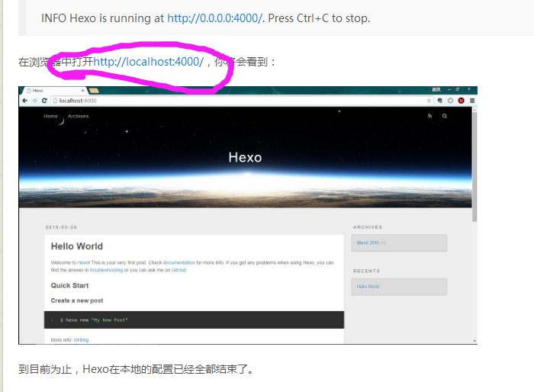Open Hello World under Recents
The height and width of the screenshot is (392, 534).
pyautogui.click(x=368, y=287)
